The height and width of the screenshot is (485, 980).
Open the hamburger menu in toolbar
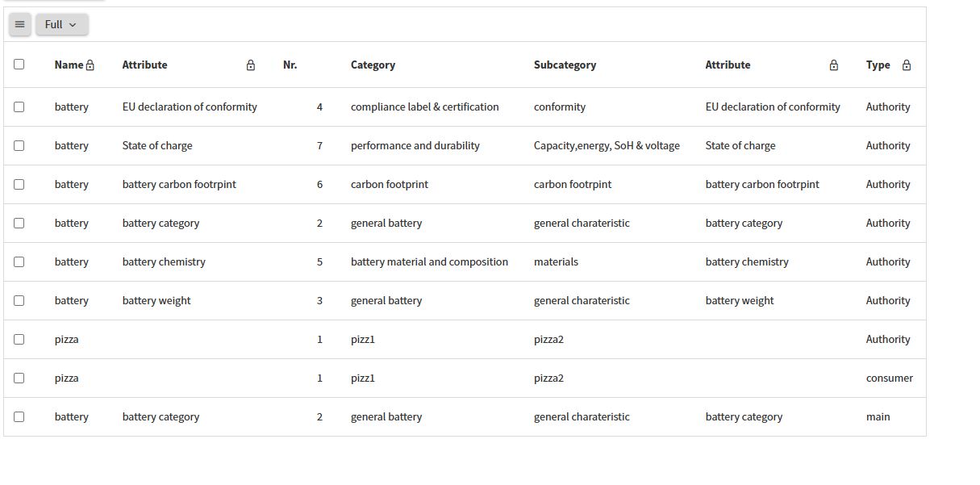(x=20, y=24)
